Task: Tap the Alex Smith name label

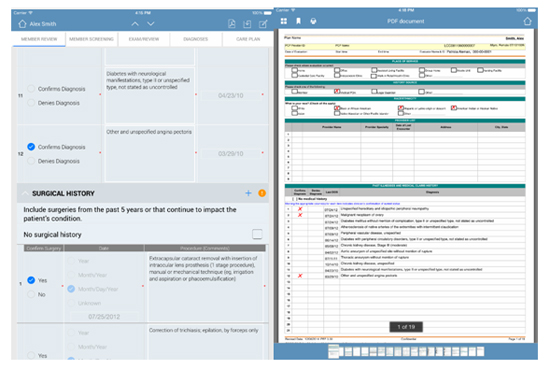Action: [43, 24]
